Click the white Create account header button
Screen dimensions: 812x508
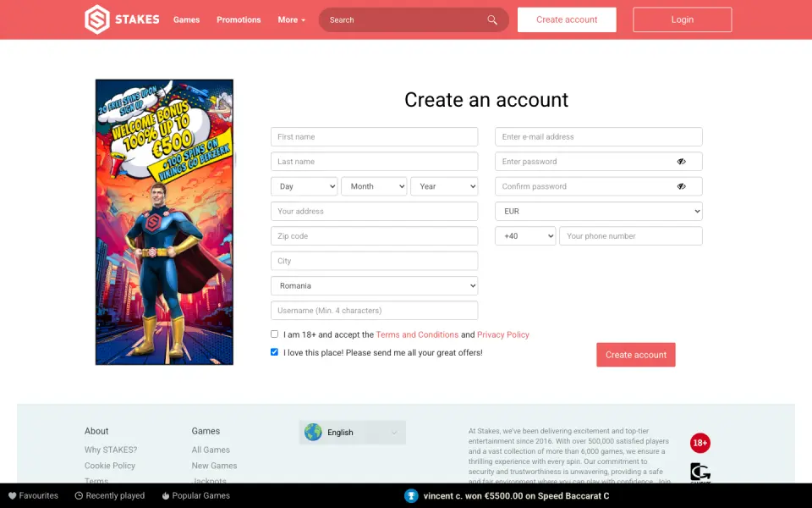[x=567, y=19]
